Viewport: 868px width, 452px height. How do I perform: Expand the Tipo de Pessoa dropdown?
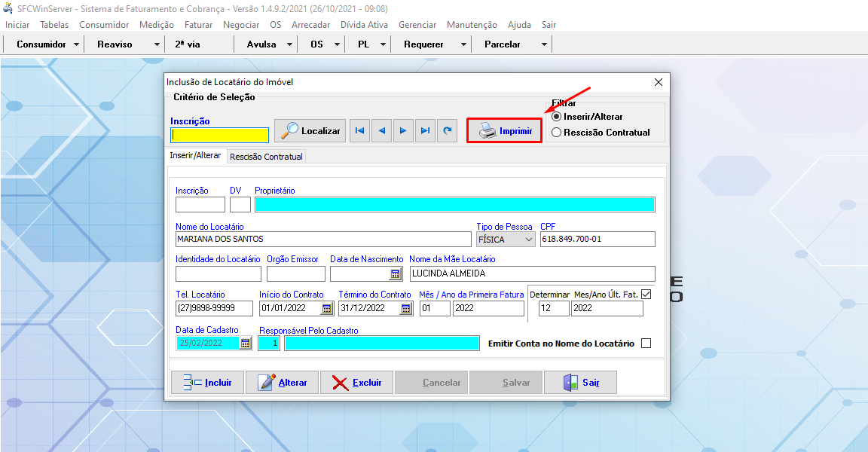pos(528,240)
